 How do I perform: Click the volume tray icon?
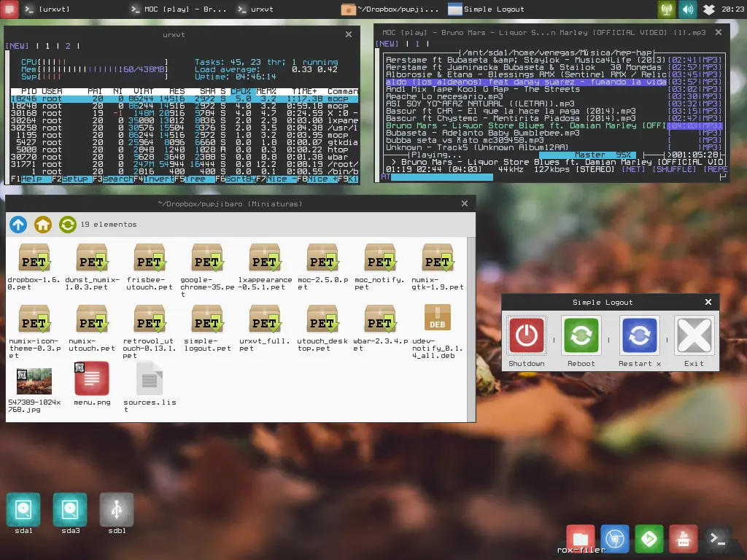point(688,9)
